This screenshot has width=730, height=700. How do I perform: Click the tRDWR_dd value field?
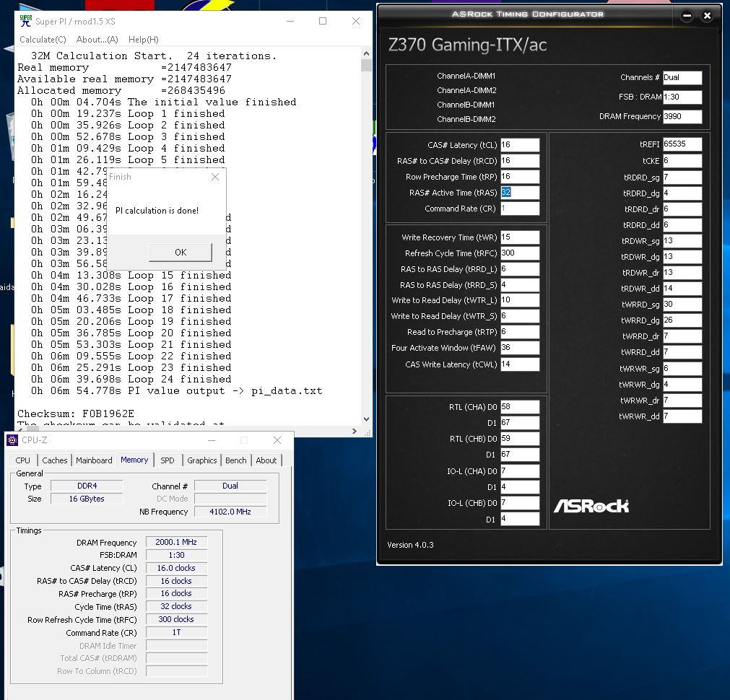tap(682, 289)
